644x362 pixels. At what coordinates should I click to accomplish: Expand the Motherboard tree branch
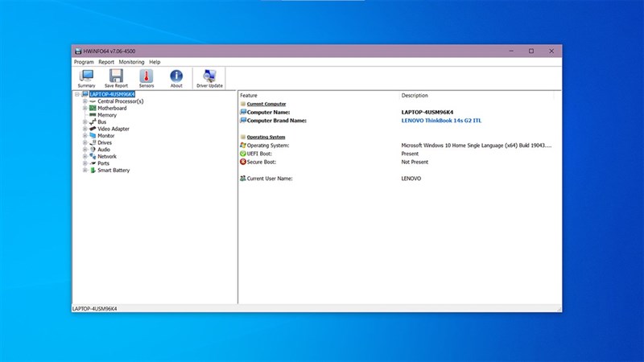(x=85, y=108)
